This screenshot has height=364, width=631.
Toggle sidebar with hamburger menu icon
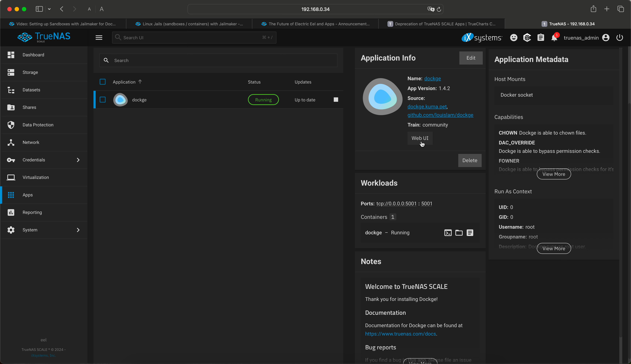coord(99,38)
